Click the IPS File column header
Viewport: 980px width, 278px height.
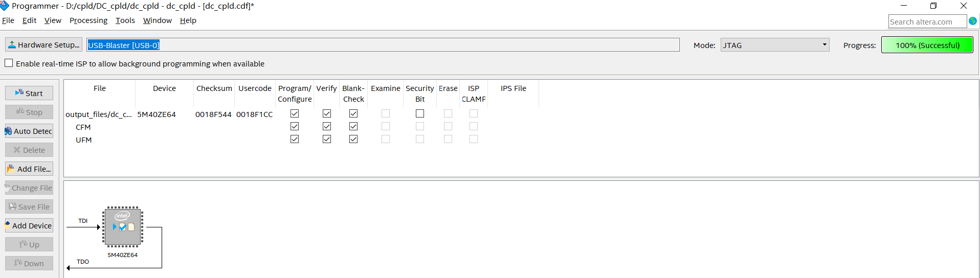[514, 88]
